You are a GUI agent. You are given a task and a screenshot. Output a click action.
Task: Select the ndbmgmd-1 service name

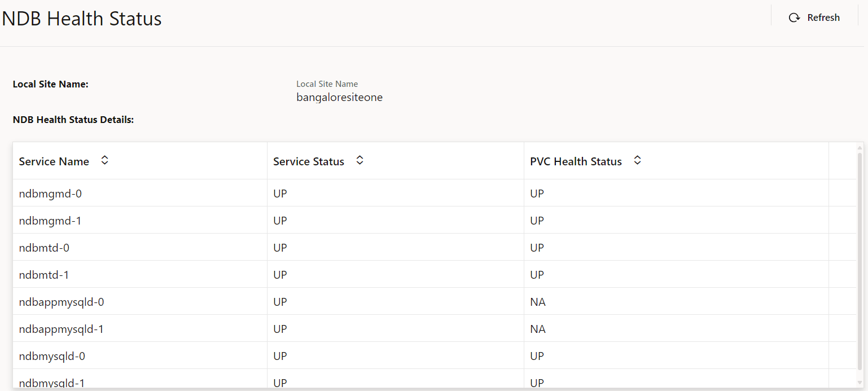[50, 220]
